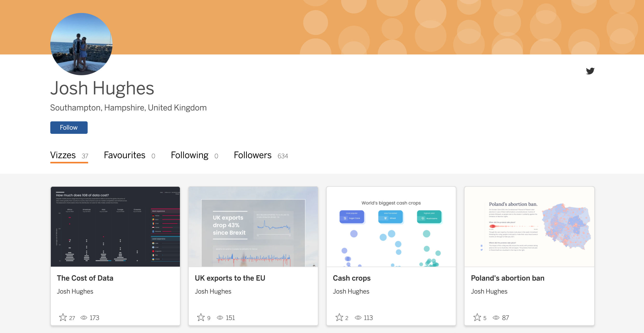
Task: Click the eye views icon on Cost of Data
Action: [83, 318]
